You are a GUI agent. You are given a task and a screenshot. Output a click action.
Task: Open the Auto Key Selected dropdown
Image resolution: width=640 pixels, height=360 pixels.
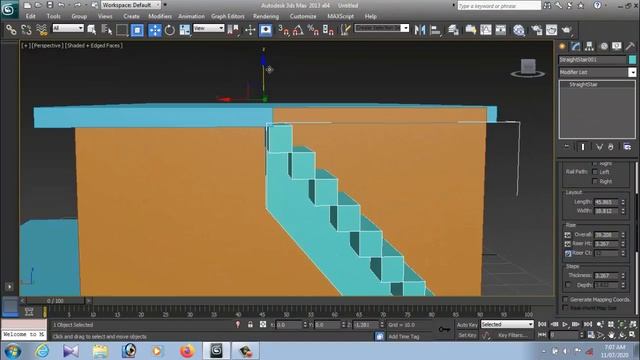(507, 324)
